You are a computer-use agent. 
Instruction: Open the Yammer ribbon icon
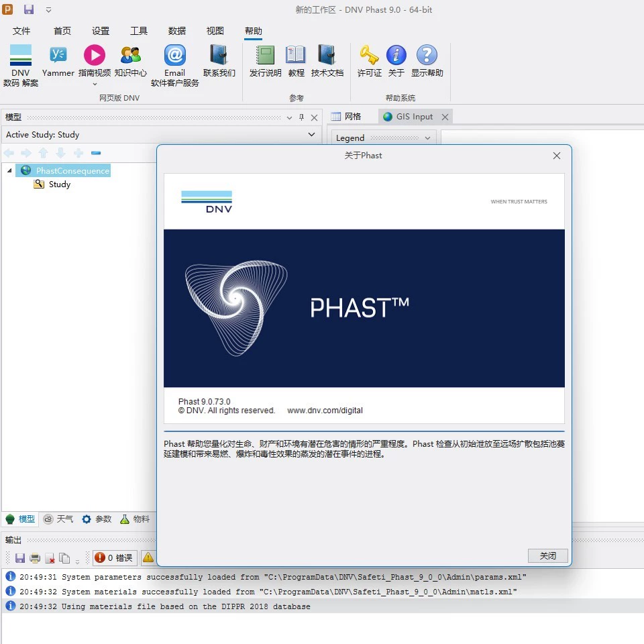coord(58,61)
